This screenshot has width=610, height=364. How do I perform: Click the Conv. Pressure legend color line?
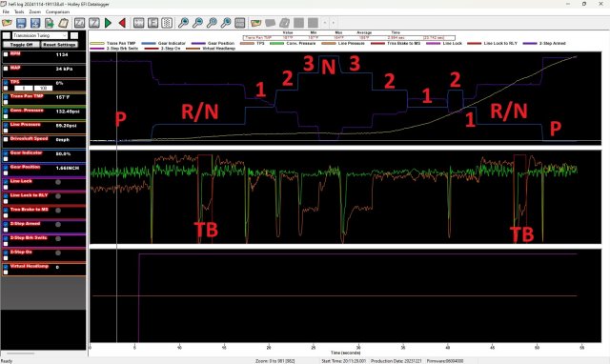click(x=276, y=43)
